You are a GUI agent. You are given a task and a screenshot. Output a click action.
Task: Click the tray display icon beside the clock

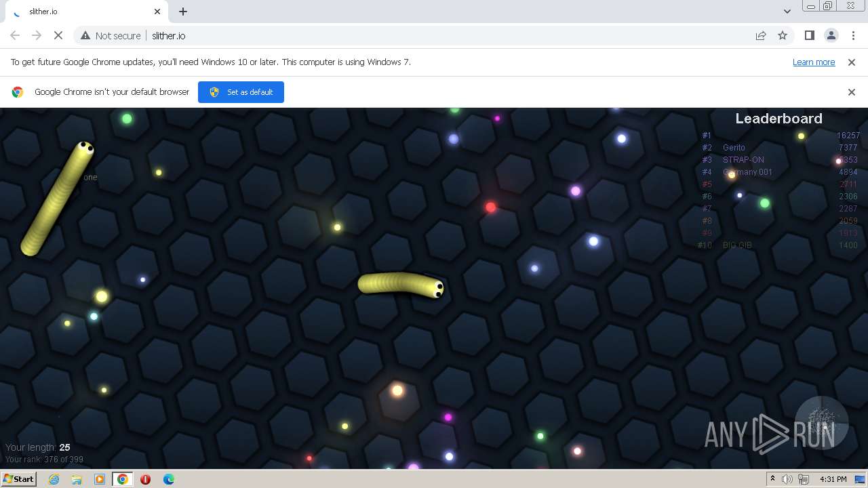click(x=861, y=479)
